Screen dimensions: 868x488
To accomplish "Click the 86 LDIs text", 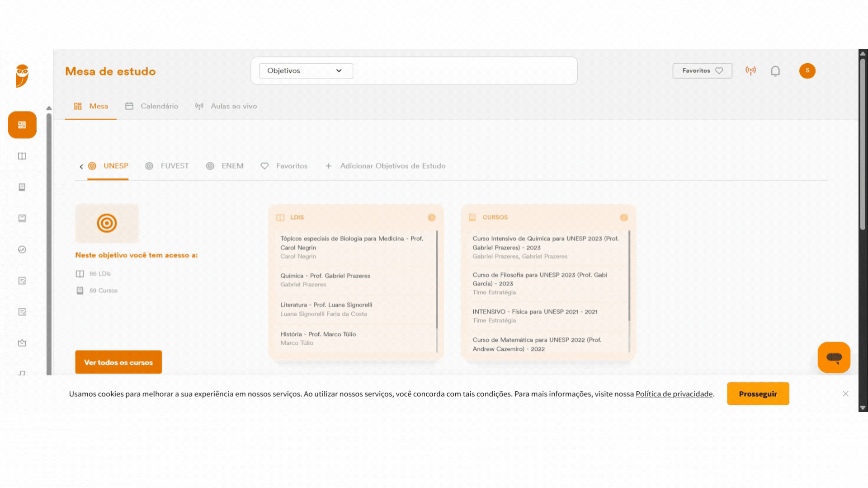I will (x=100, y=274).
